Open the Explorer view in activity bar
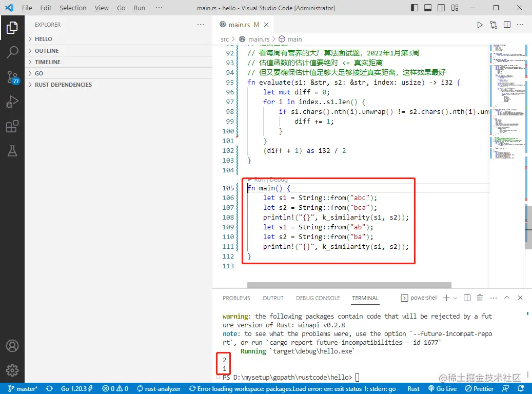This screenshot has height=394, width=532. 12,28
